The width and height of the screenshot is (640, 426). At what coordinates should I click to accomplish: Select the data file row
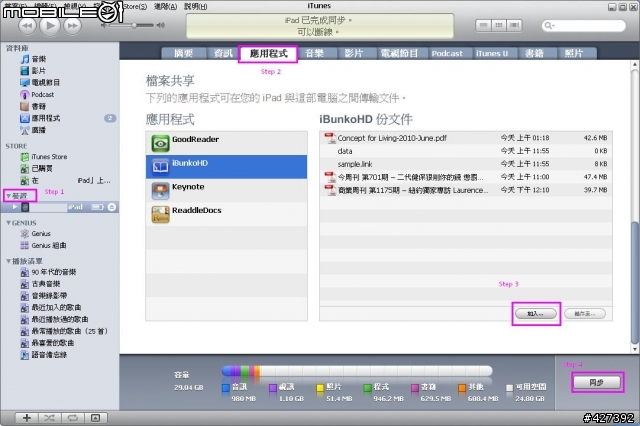tap(466, 151)
